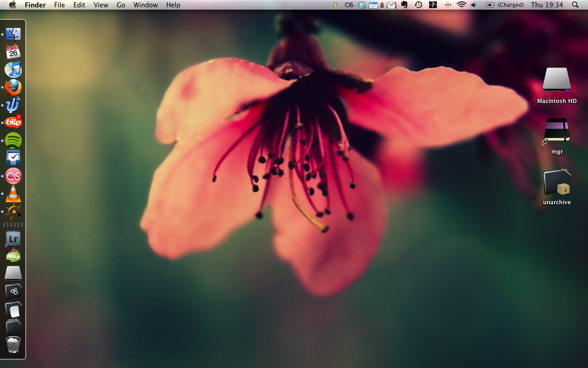This screenshot has height=368, width=588.
Task: Open the battery Charged status menu
Action: 505,5
